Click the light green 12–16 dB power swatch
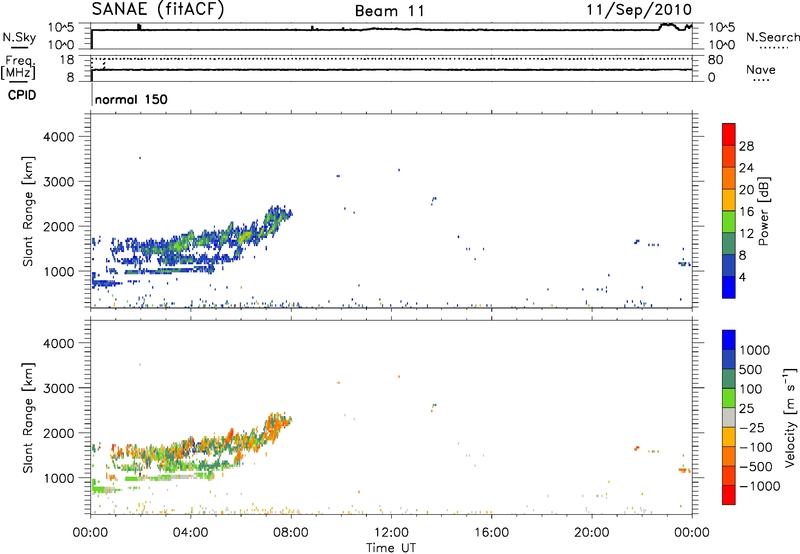The height and width of the screenshot is (554, 800). tap(729, 221)
